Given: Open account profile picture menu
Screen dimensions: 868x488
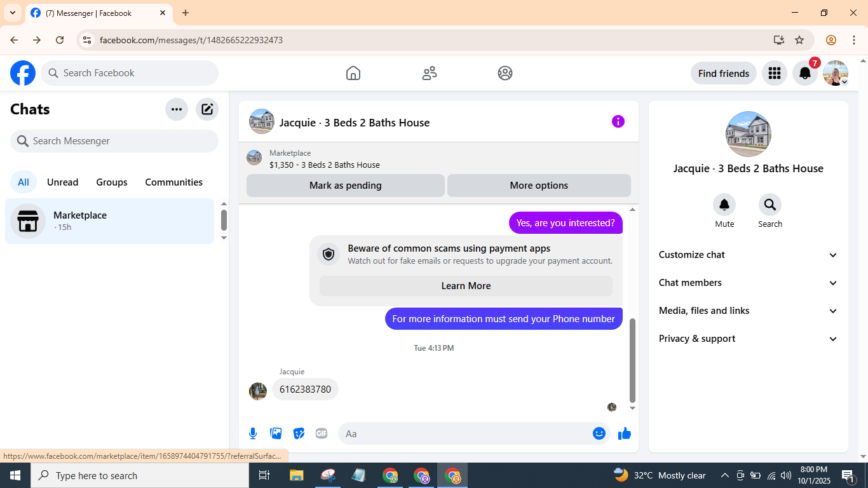Looking at the screenshot, I should (836, 73).
